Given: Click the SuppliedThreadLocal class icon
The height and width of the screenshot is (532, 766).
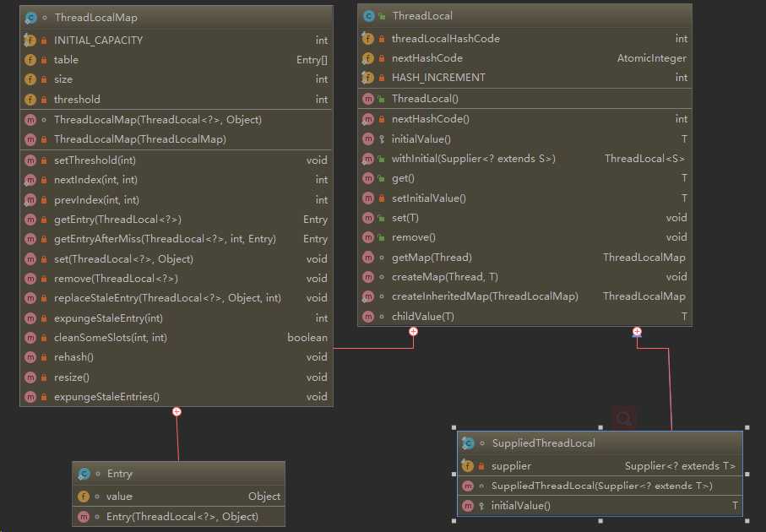Looking at the screenshot, I should (x=468, y=443).
